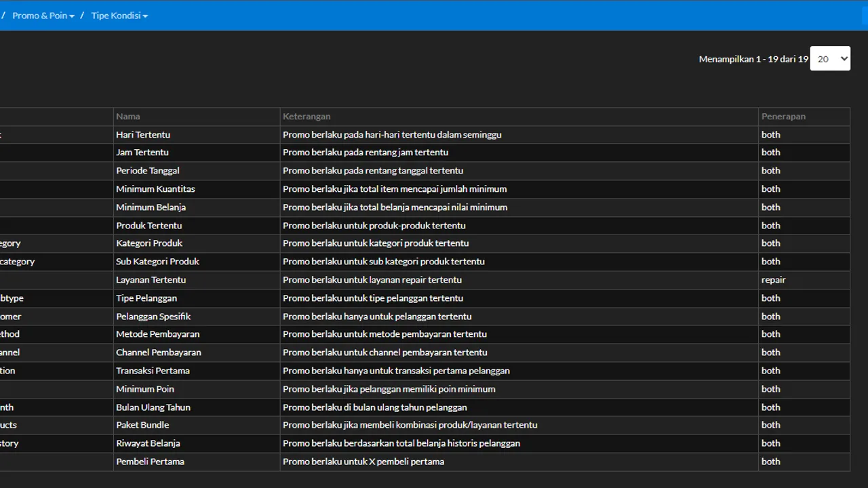Click 'Promo berlaku hanya untuk pelanggan tertentu'

tap(377, 317)
